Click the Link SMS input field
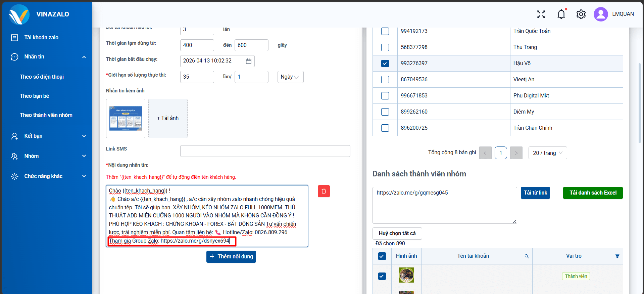Image resolution: width=644 pixels, height=294 pixels. [x=265, y=151]
